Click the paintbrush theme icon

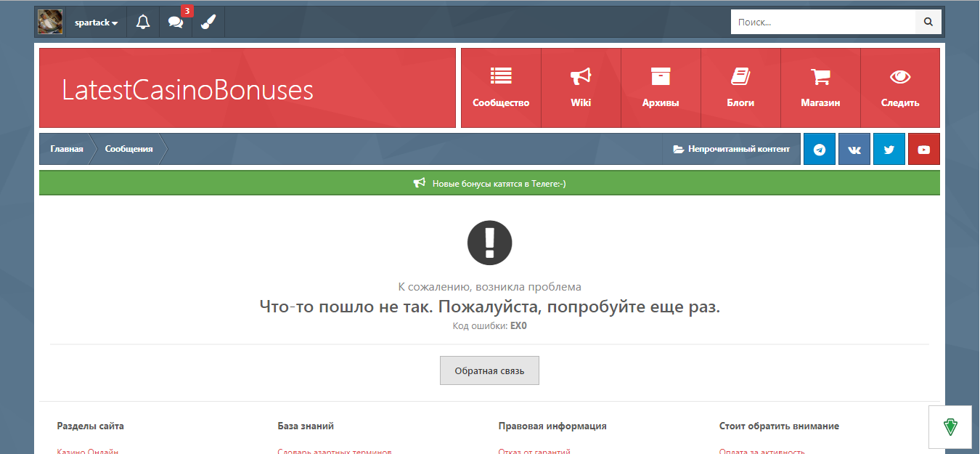pos(208,23)
